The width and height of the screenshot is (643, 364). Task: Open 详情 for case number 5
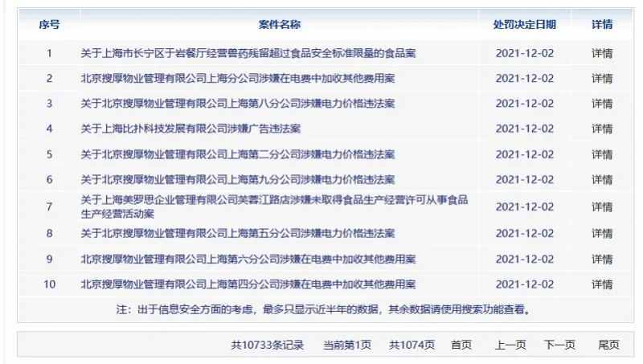(x=601, y=154)
